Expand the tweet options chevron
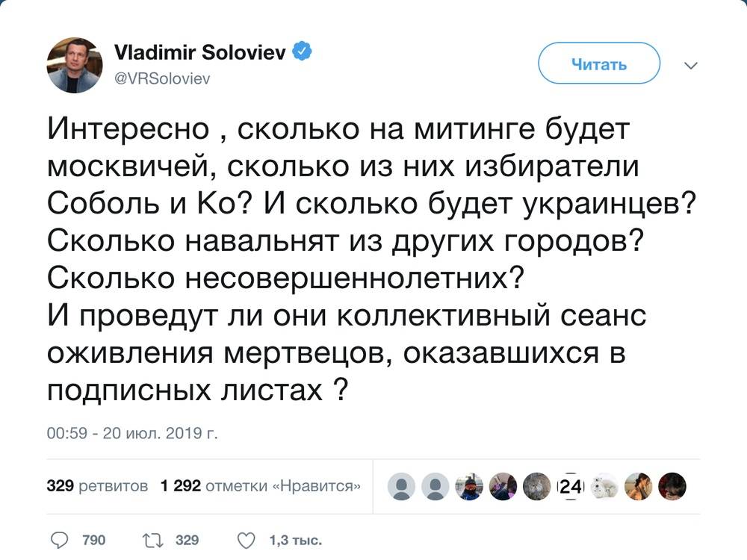Viewport: 747px width, 560px height. pos(691,65)
